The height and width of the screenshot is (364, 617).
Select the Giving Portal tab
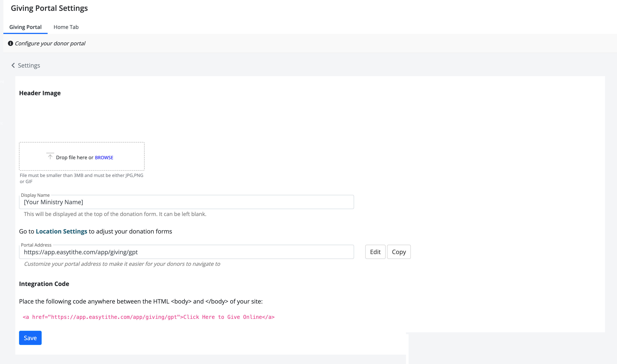click(25, 27)
